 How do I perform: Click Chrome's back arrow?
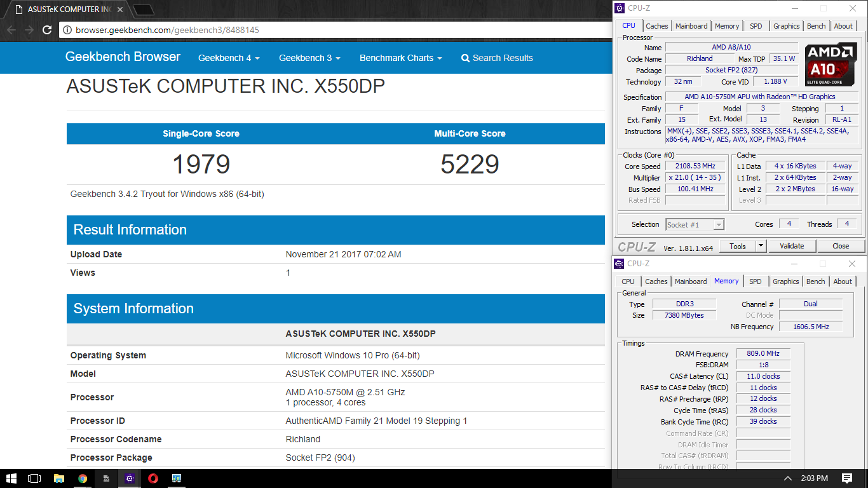pos(11,30)
